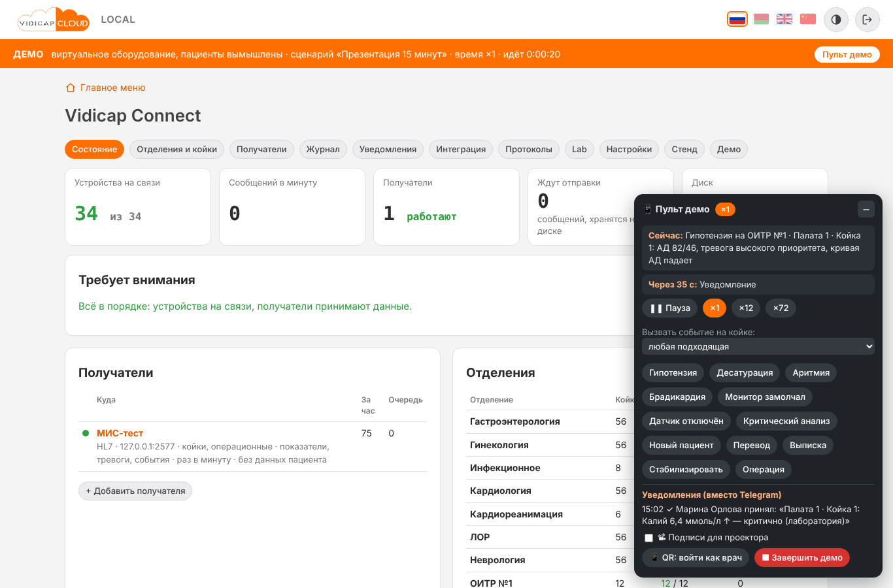893x588 pixels.
Task: Go to the Уведомления tab
Action: pos(388,149)
